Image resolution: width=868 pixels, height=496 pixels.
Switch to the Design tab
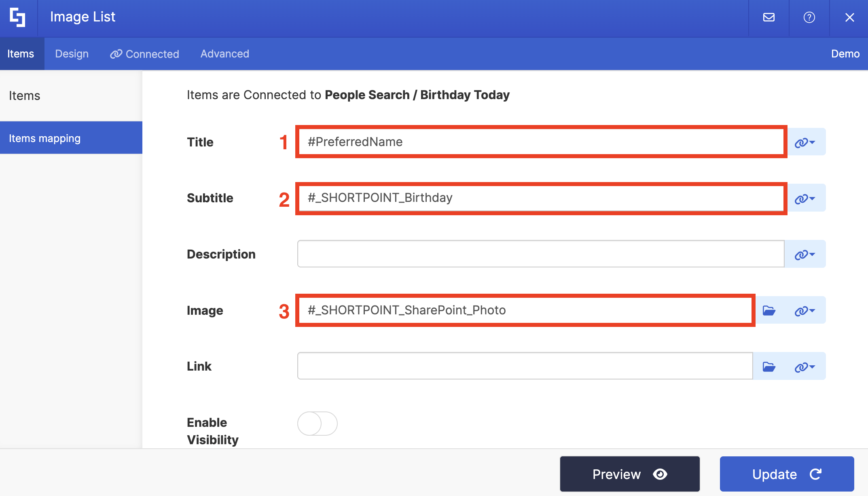click(x=72, y=54)
